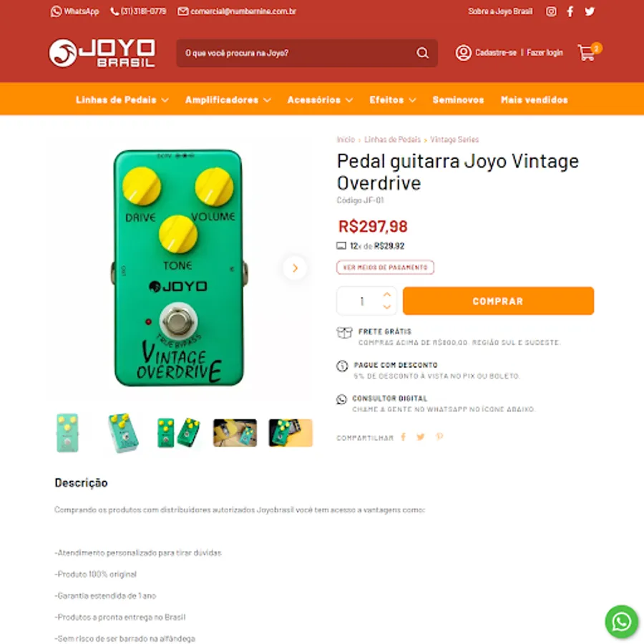Expand Amplificadores dropdown menu

[228, 99]
